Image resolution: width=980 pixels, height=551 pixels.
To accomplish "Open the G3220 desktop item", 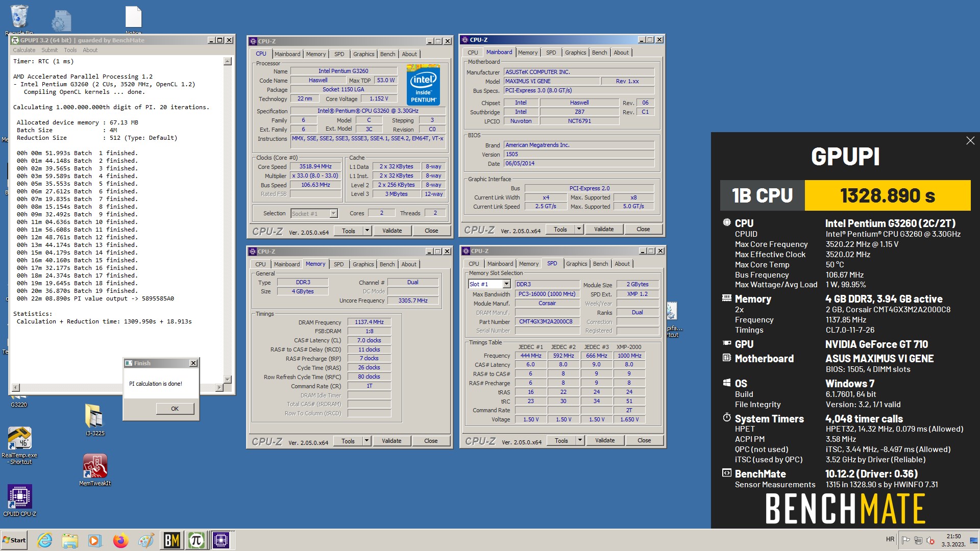I will [19, 401].
